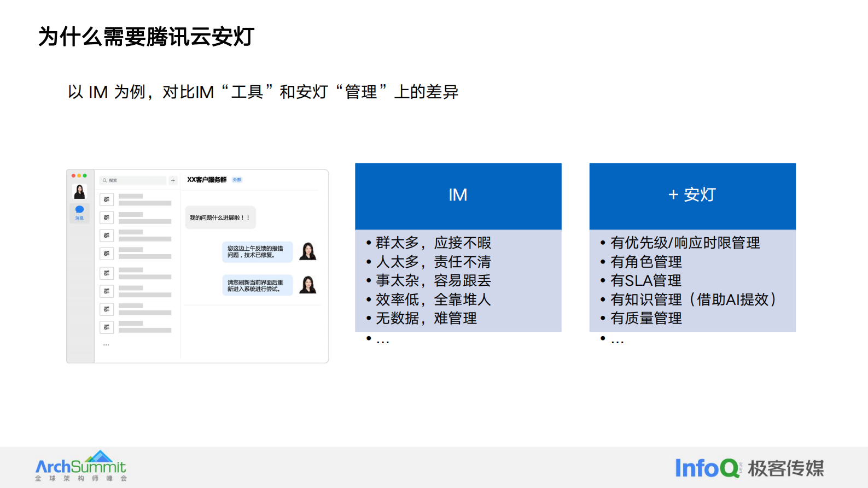Select the subtitle line starting 以 IM 为例
Screen dimensions: 868x488
263,92
